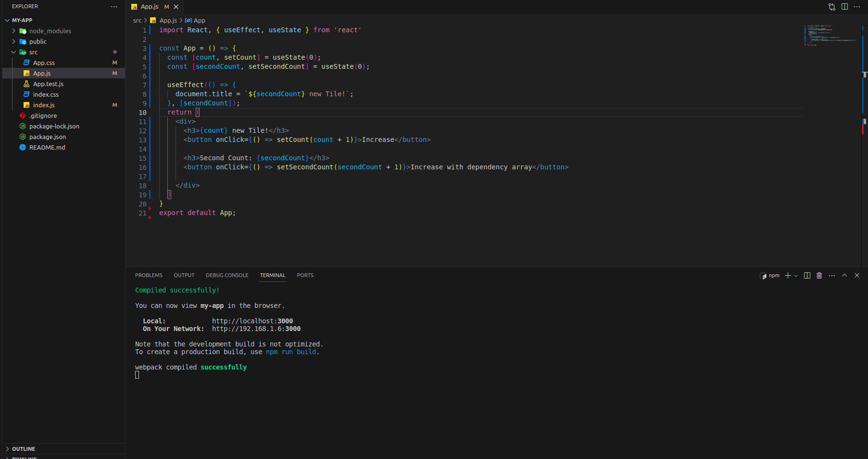Split the editor to the right
The image size is (868, 459).
(844, 7)
